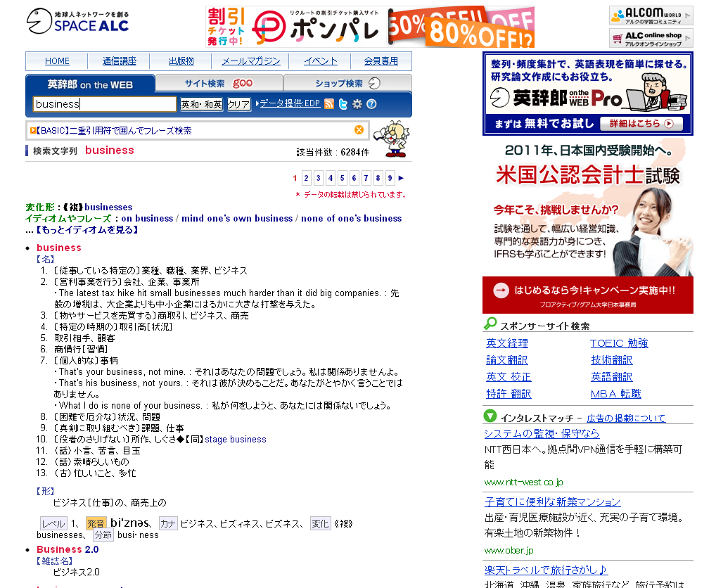Viewport: 716px width, 588px height.
Task: Click the Twitter bird icon
Action: (343, 104)
